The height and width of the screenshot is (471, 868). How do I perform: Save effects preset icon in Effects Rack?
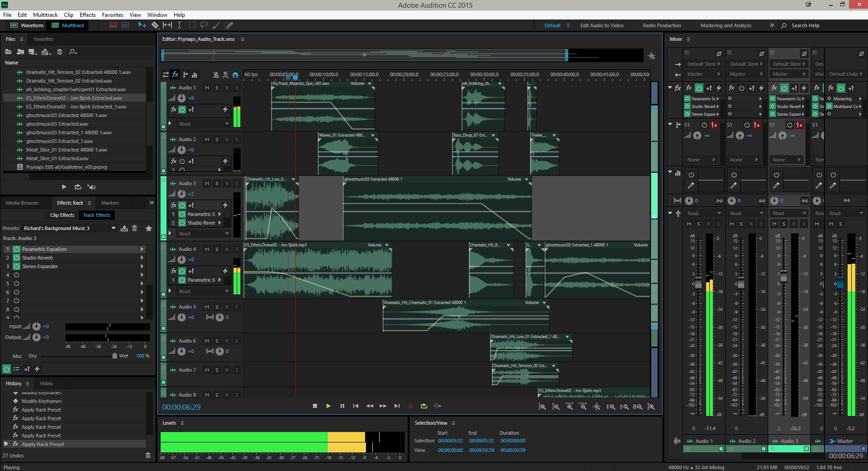tap(124, 228)
